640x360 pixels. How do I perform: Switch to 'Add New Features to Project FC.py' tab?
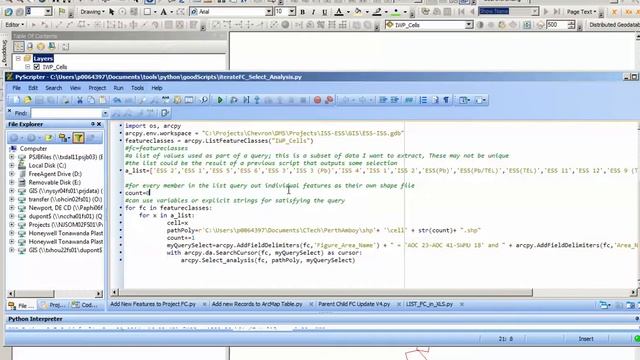(153, 304)
